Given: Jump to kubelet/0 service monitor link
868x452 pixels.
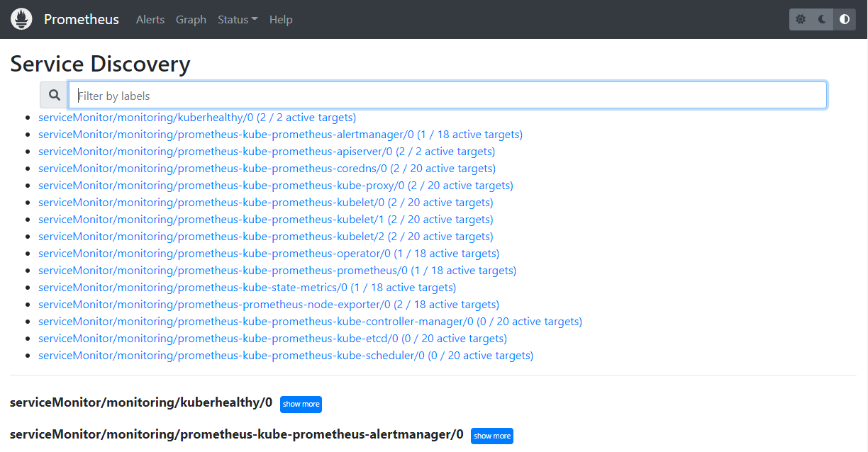Looking at the screenshot, I should pos(266,203).
